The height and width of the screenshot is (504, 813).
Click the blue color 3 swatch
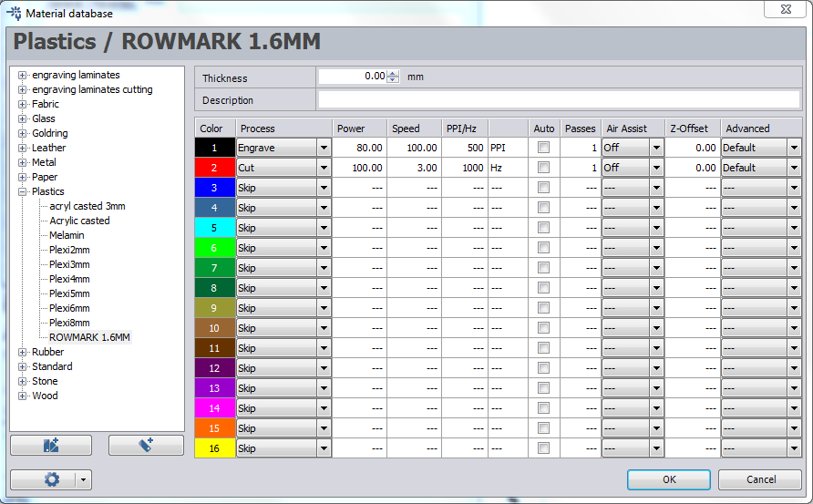(x=215, y=188)
